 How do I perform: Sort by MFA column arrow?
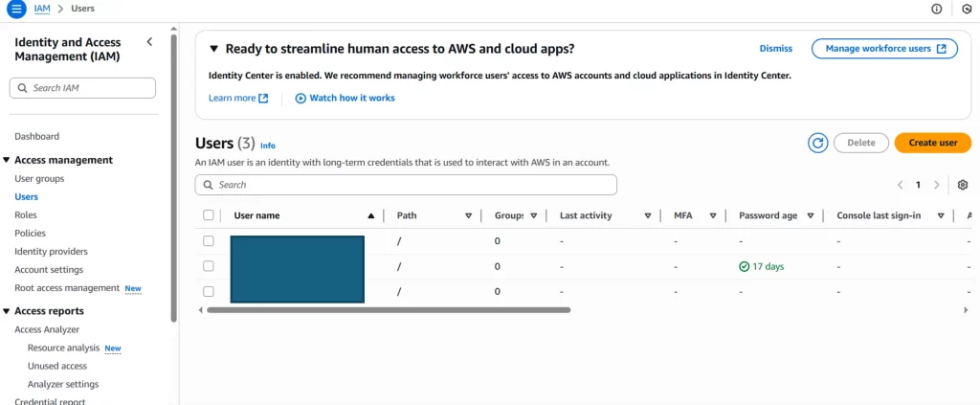(x=712, y=215)
